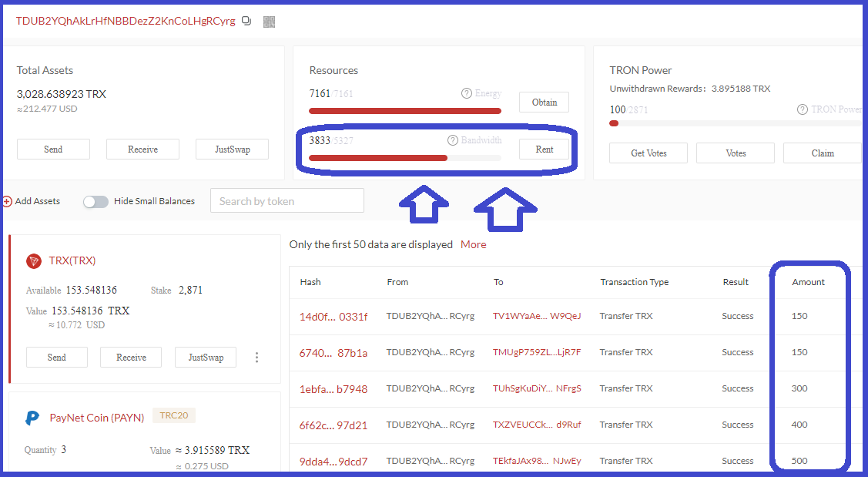Click the Result column header

[735, 282]
